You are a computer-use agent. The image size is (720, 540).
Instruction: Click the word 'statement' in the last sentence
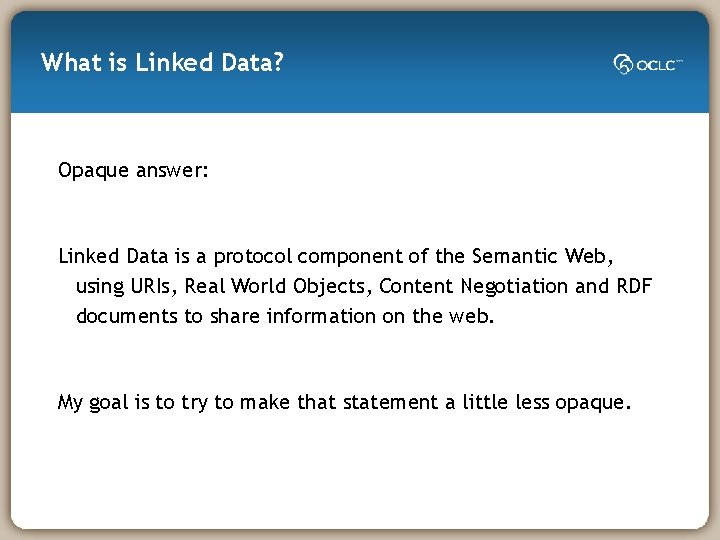[390, 403]
